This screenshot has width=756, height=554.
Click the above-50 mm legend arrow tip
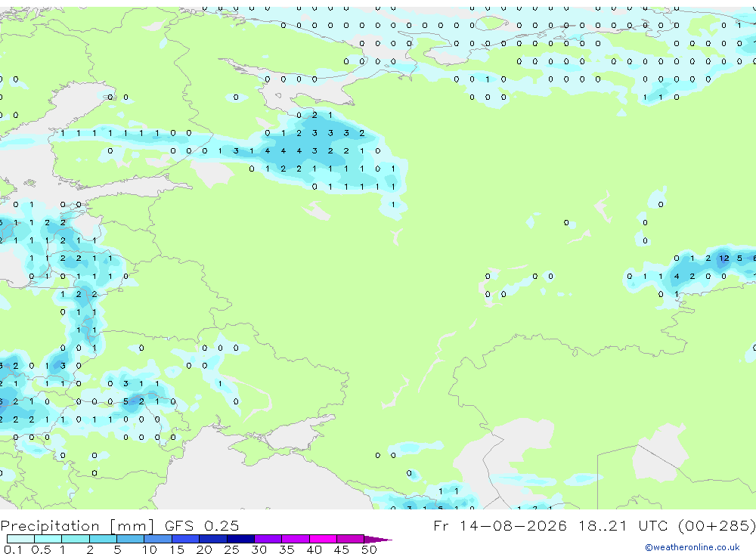(379, 539)
